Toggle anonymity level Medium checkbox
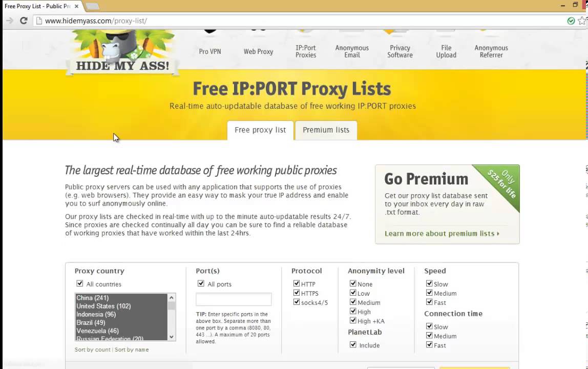 click(353, 302)
